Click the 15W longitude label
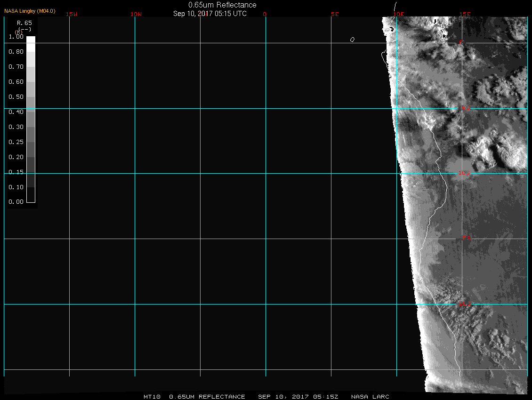Image resolution: width=532 pixels, height=400 pixels. click(x=72, y=14)
